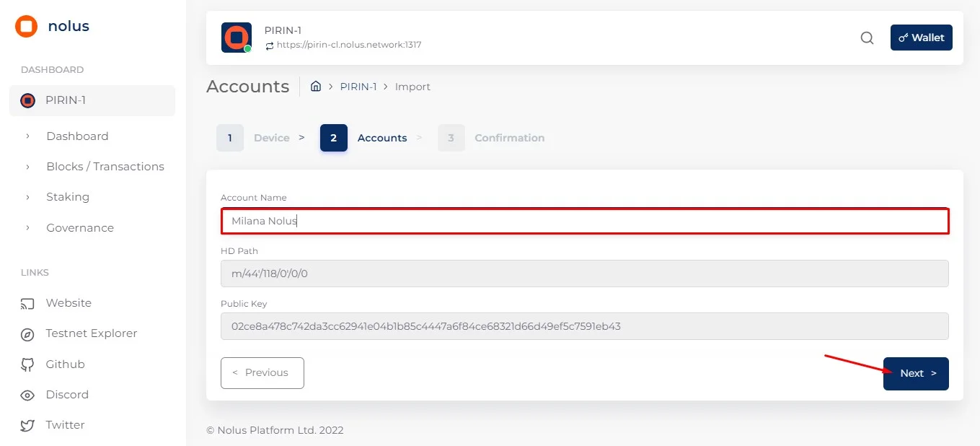Click the search magnifier icon

pyautogui.click(x=867, y=38)
